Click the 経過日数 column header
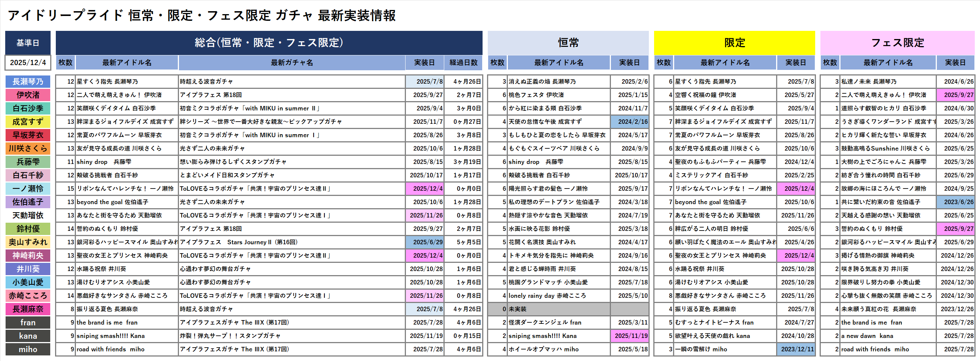 coord(463,63)
